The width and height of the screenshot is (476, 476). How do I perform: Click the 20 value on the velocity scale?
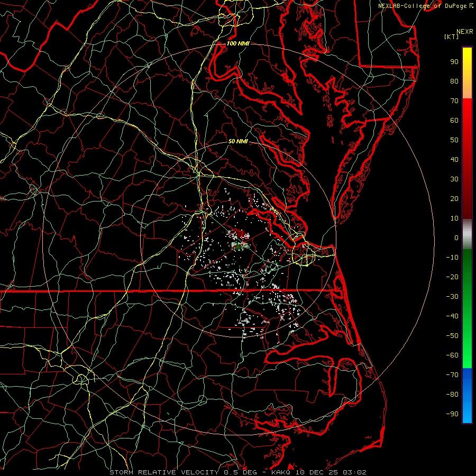[x=454, y=198]
